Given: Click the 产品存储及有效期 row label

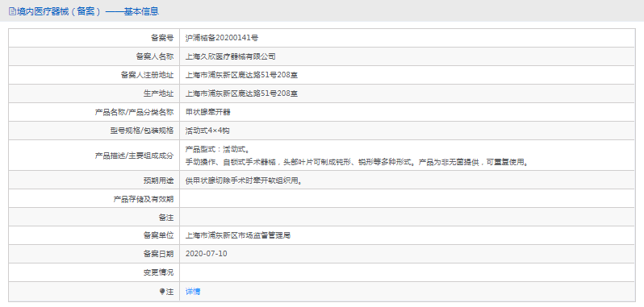Looking at the screenshot, I should [144, 199].
